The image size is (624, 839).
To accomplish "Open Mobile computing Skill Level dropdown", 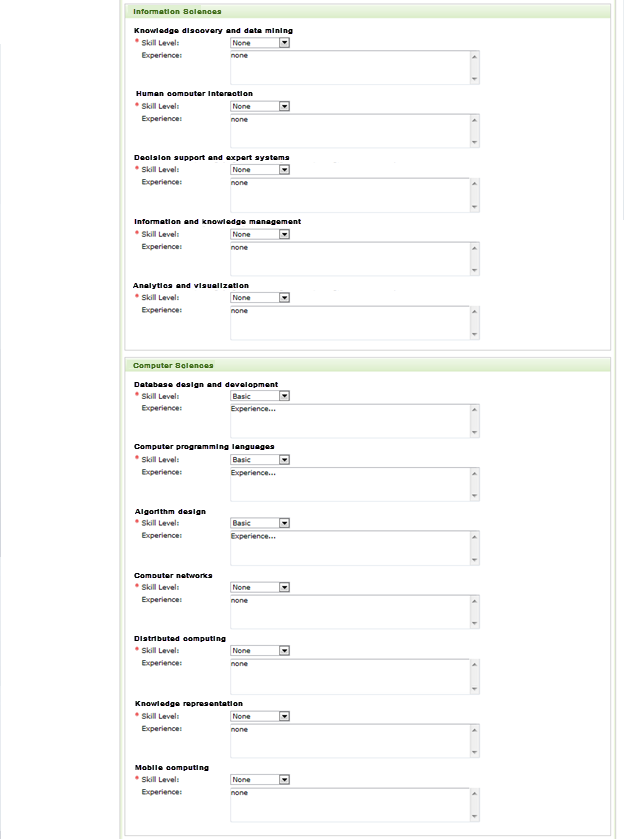I will pos(260,780).
